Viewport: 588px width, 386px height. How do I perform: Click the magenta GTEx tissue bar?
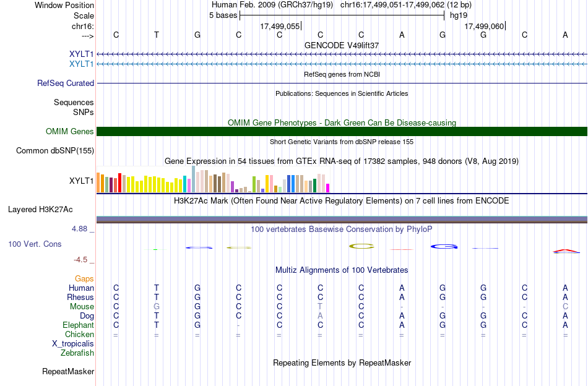pos(328,188)
